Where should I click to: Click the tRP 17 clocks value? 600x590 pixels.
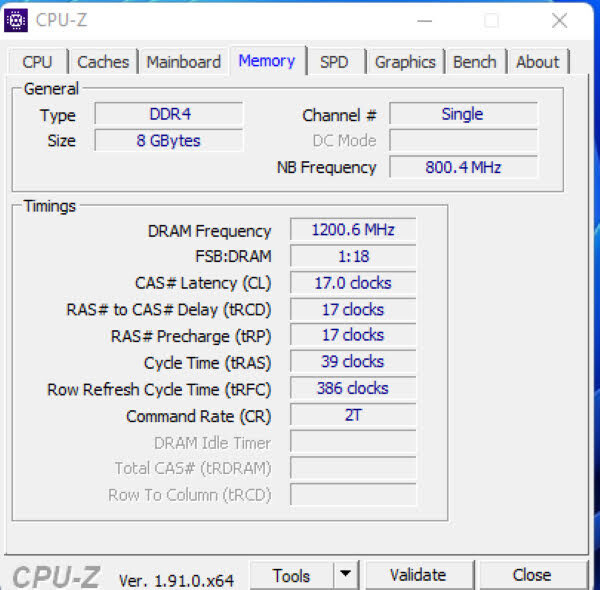(353, 335)
